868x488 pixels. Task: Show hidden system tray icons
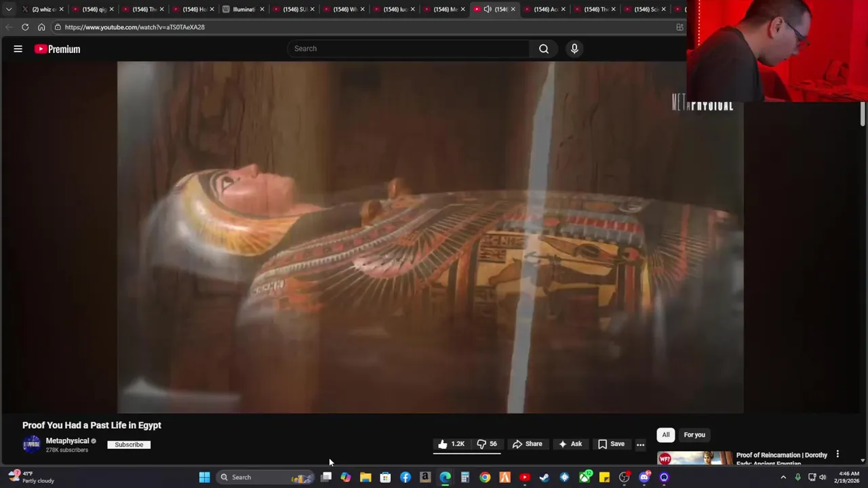[783, 477]
